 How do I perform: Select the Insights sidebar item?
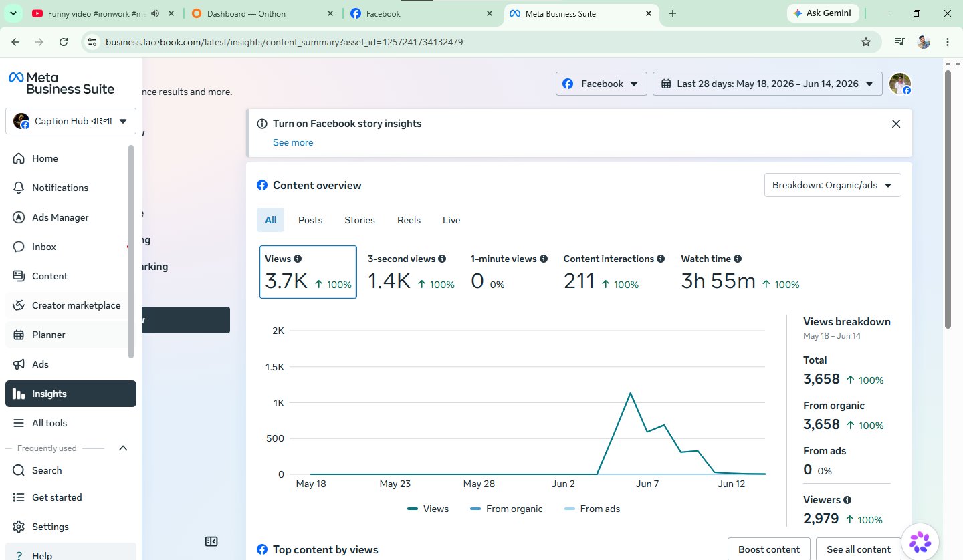(70, 394)
